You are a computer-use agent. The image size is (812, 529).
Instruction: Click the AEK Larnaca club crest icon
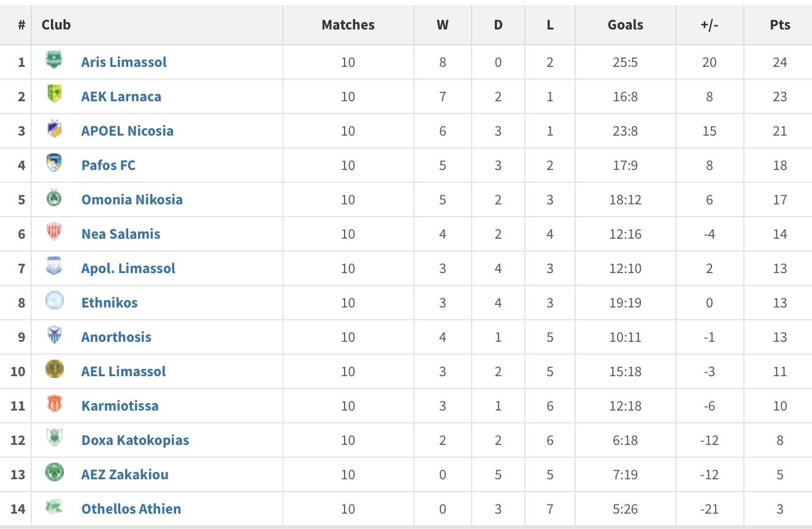[x=54, y=95]
